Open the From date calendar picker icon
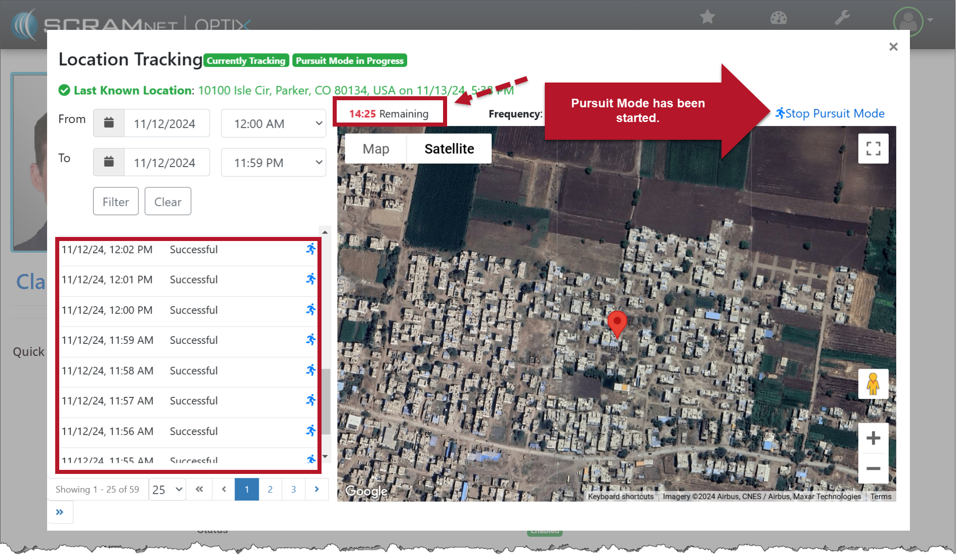The image size is (957, 560). click(x=109, y=123)
